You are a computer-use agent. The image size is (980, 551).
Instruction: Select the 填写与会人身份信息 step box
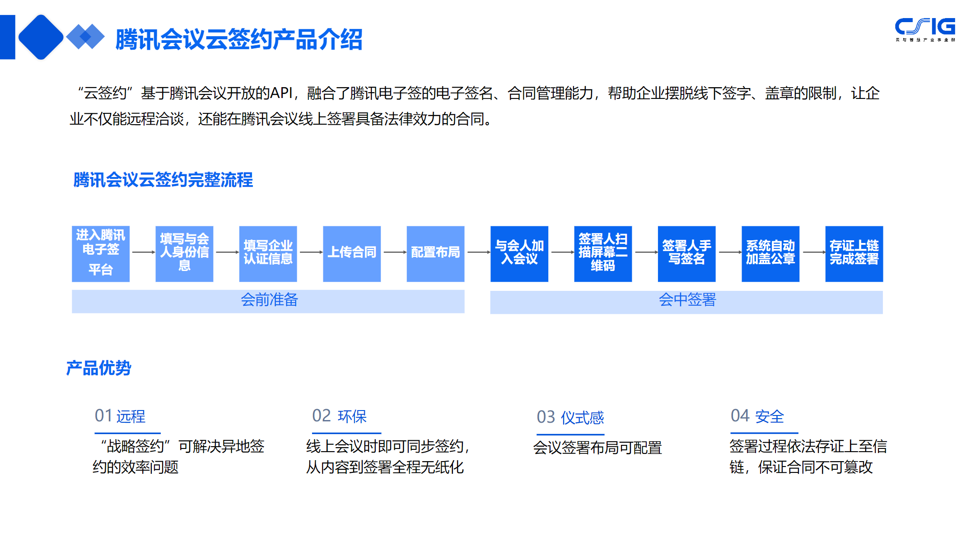click(184, 254)
